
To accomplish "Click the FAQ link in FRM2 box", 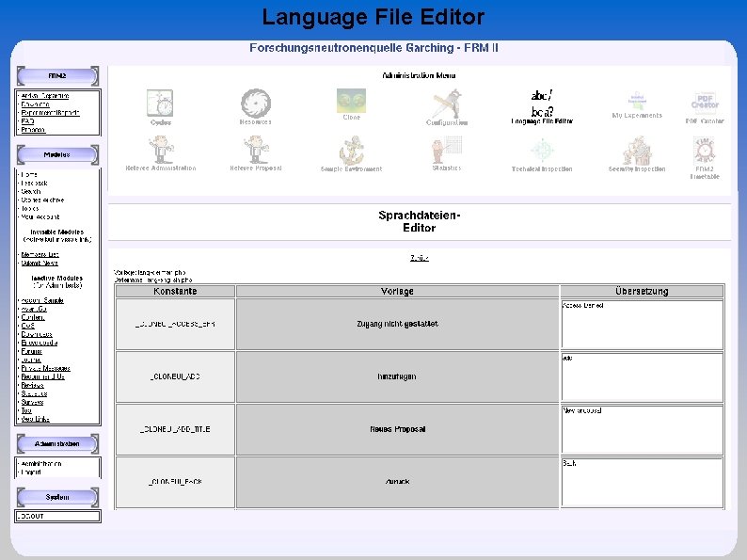I will point(27,121).
